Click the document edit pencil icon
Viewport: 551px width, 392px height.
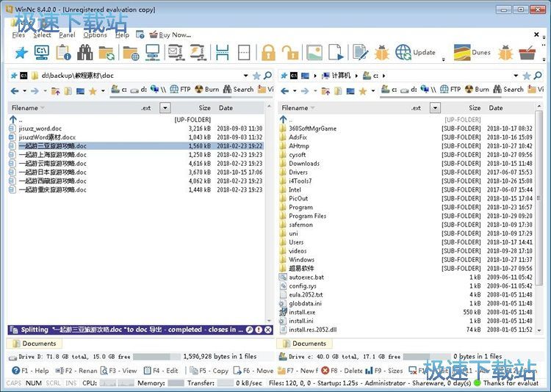click(x=360, y=53)
